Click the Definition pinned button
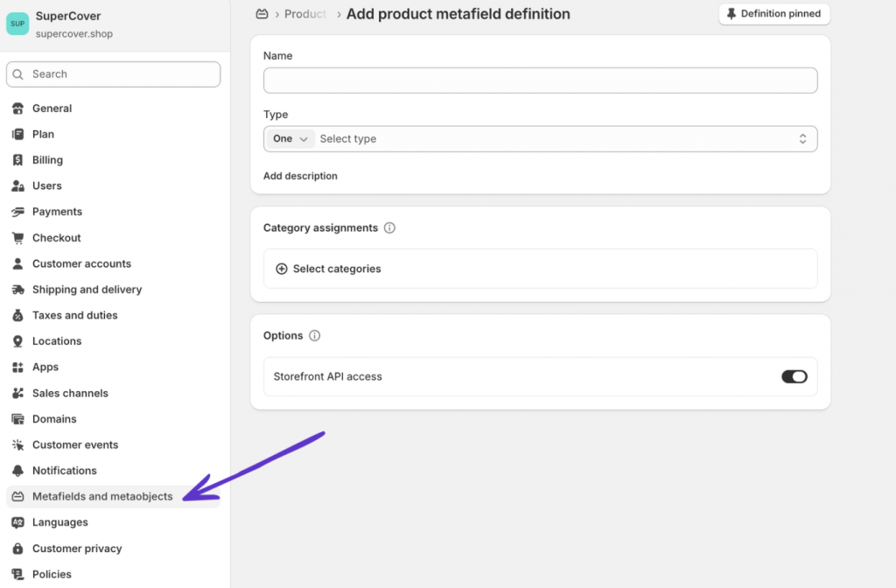896x588 pixels. (x=773, y=14)
